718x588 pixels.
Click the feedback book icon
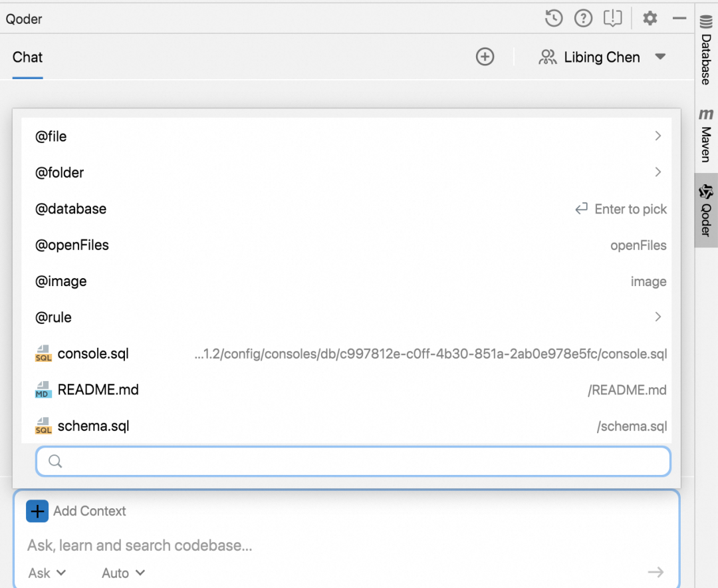click(612, 19)
